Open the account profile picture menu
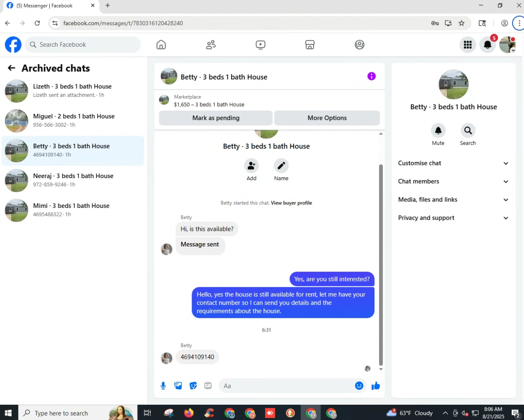524x420 pixels. tap(507, 45)
